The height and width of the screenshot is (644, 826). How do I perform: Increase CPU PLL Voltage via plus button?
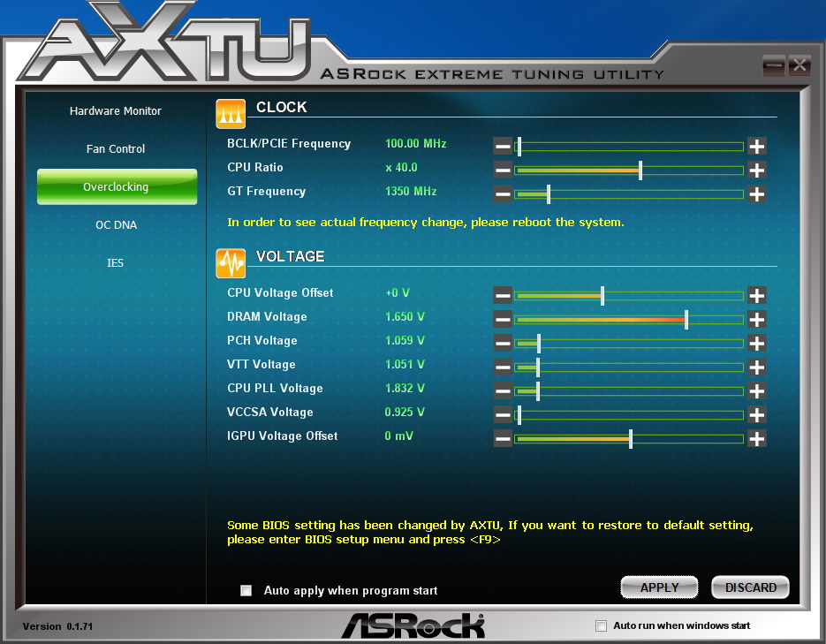[x=756, y=390]
